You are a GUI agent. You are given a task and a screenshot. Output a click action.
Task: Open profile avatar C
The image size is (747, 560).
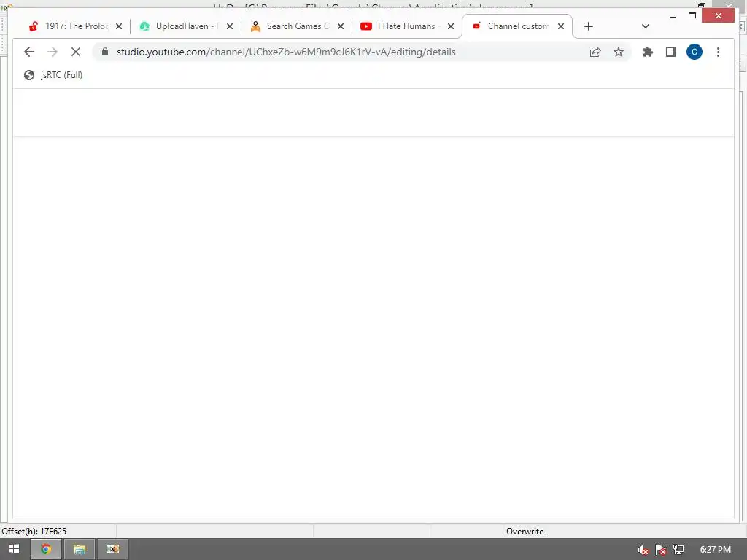(694, 52)
